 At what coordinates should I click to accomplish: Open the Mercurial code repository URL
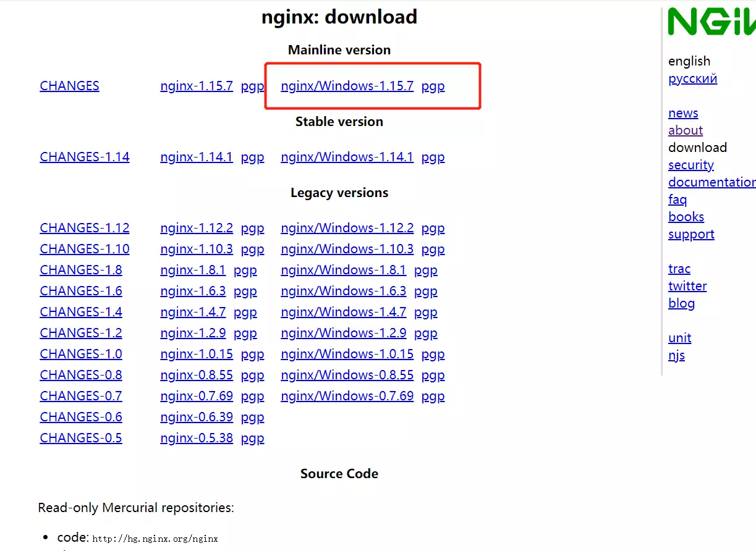coord(155,538)
